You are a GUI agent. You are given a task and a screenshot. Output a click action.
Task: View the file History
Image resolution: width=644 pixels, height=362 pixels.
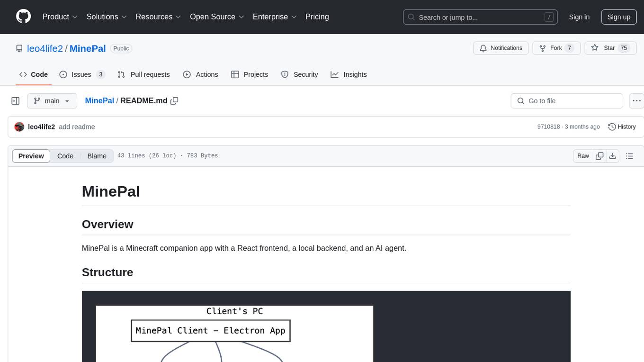tap(622, 127)
